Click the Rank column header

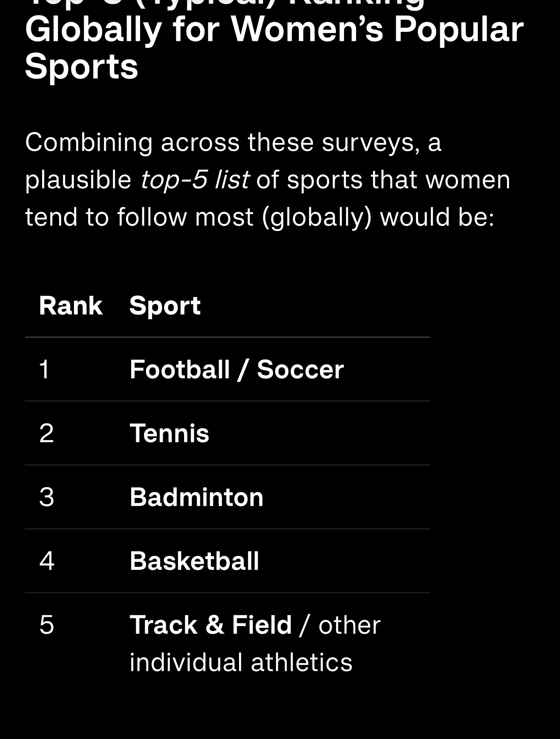tap(70, 305)
